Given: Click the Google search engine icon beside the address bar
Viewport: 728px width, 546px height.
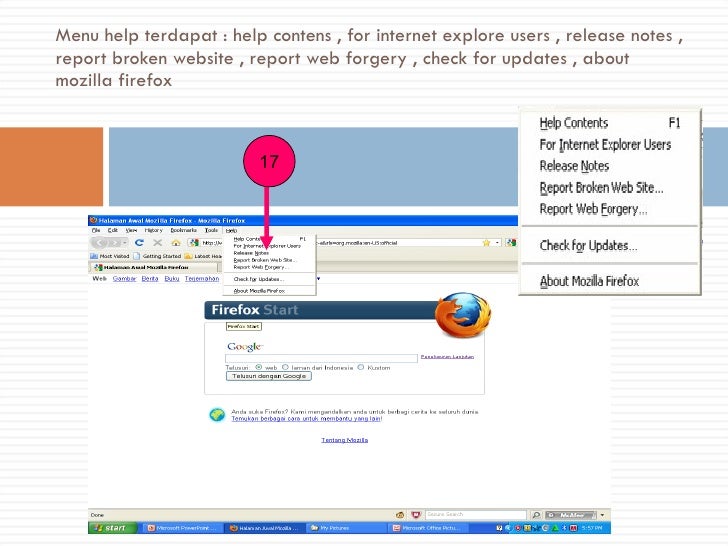Looking at the screenshot, I should tap(511, 242).
